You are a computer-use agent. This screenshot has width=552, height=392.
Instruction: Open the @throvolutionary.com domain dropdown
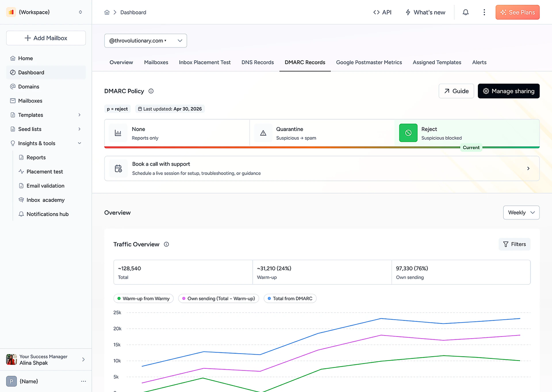tap(146, 40)
